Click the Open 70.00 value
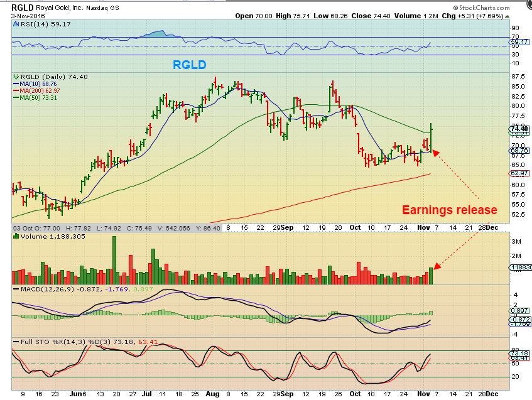 pyautogui.click(x=254, y=16)
